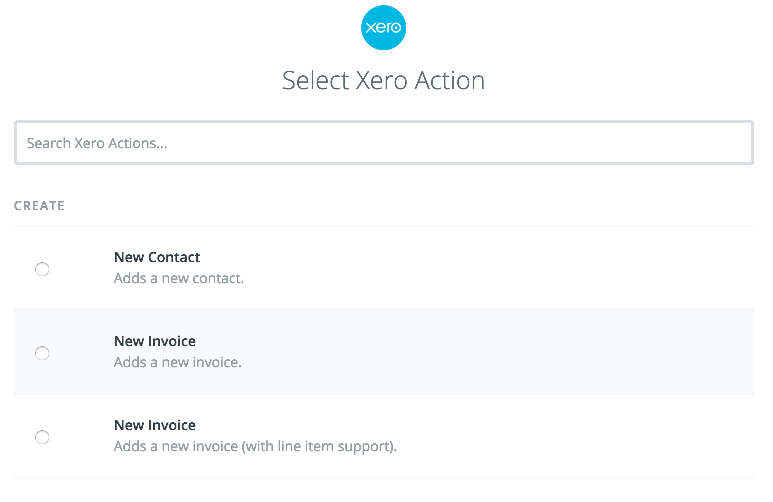The height and width of the screenshot is (502, 773).
Task: Click the word 'Action' in the heading
Action: point(450,80)
